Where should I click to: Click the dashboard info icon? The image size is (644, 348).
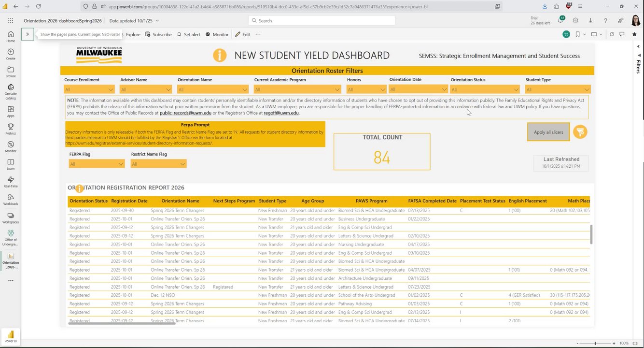[x=220, y=55]
